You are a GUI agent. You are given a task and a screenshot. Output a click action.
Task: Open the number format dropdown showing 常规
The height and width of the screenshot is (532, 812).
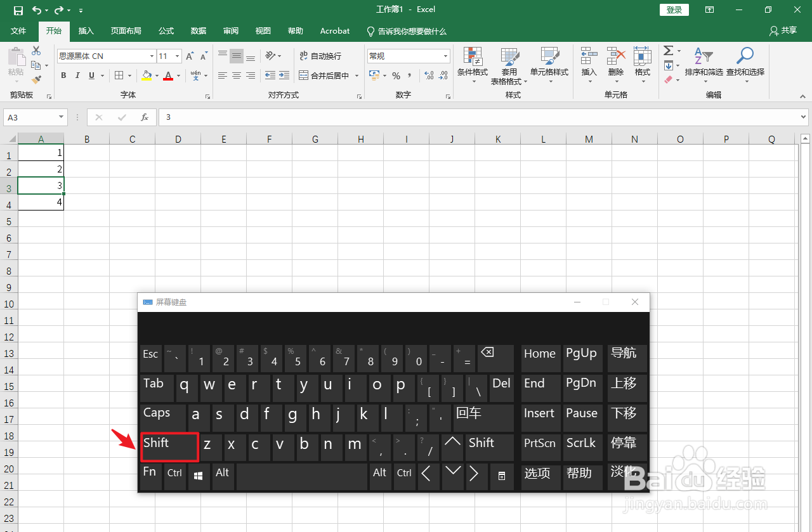pos(446,56)
